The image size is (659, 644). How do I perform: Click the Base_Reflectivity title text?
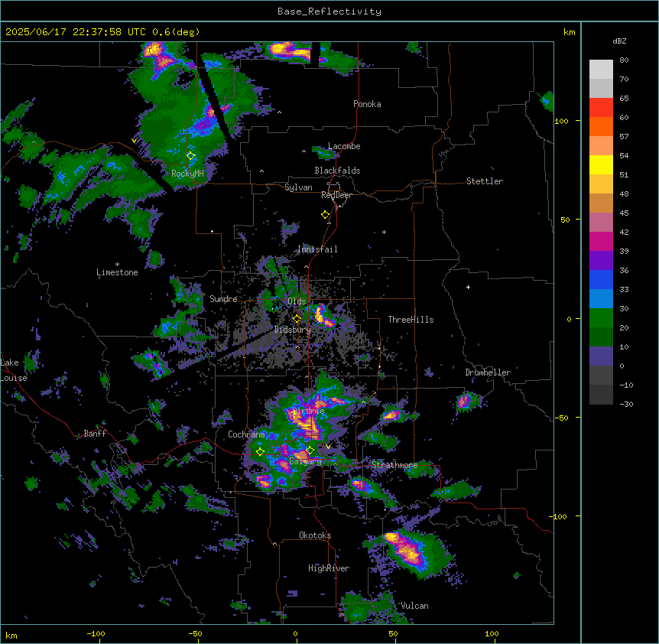point(329,11)
